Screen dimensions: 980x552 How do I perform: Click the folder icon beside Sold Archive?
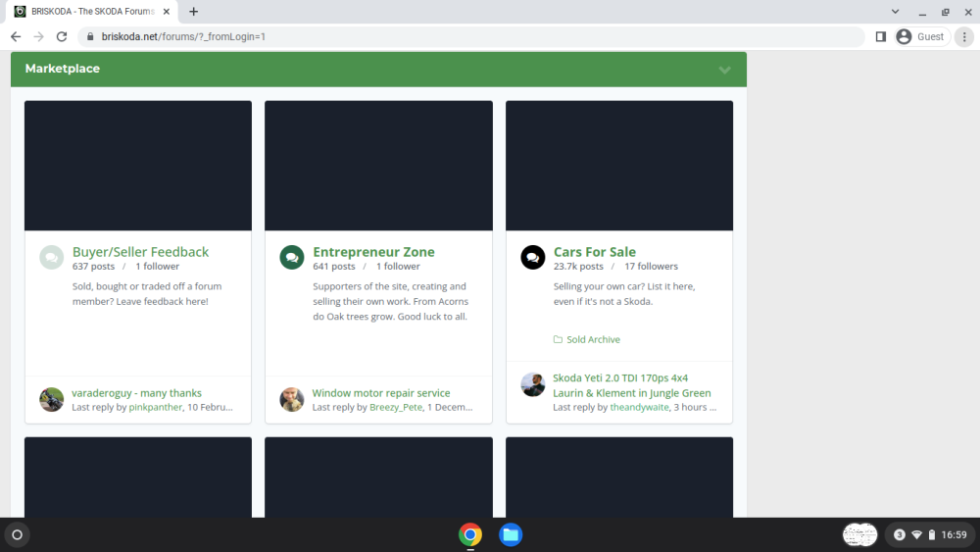tap(558, 339)
